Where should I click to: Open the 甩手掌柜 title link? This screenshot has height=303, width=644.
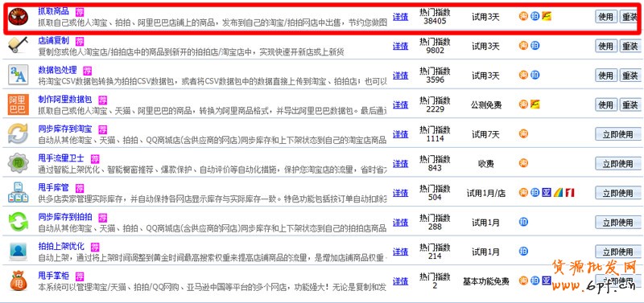pos(53,276)
